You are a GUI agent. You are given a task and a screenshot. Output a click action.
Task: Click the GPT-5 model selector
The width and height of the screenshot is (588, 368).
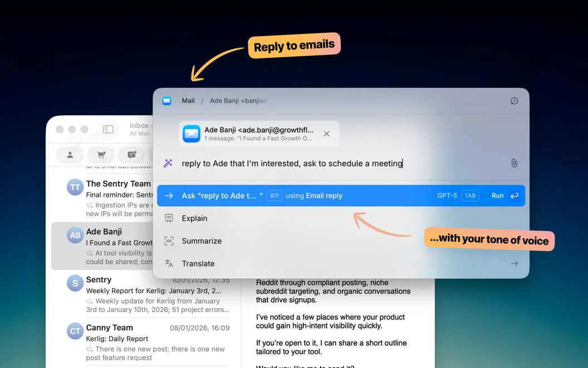(447, 196)
